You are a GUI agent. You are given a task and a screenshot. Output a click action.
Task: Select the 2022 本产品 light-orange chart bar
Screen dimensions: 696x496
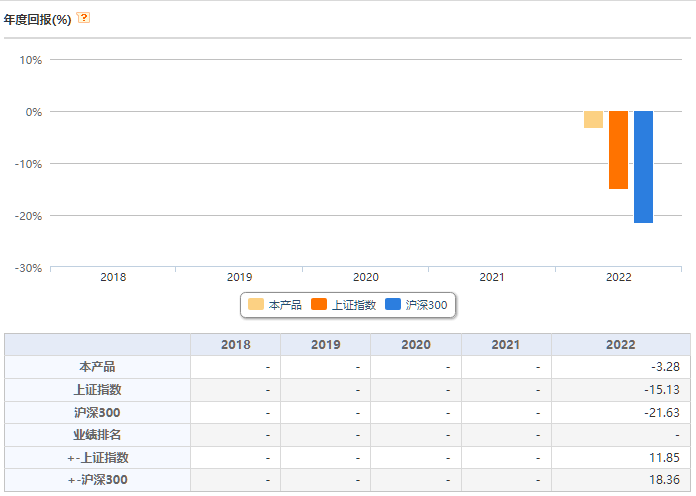pyautogui.click(x=593, y=120)
